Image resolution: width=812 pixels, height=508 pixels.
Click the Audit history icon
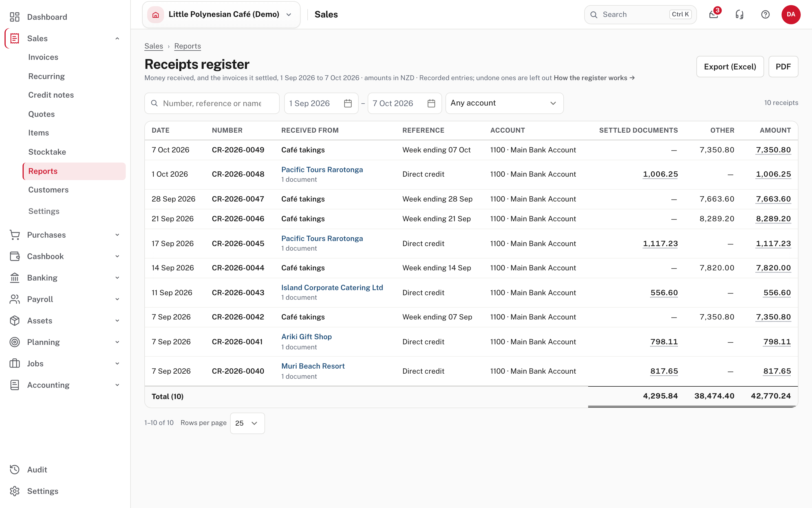point(14,470)
